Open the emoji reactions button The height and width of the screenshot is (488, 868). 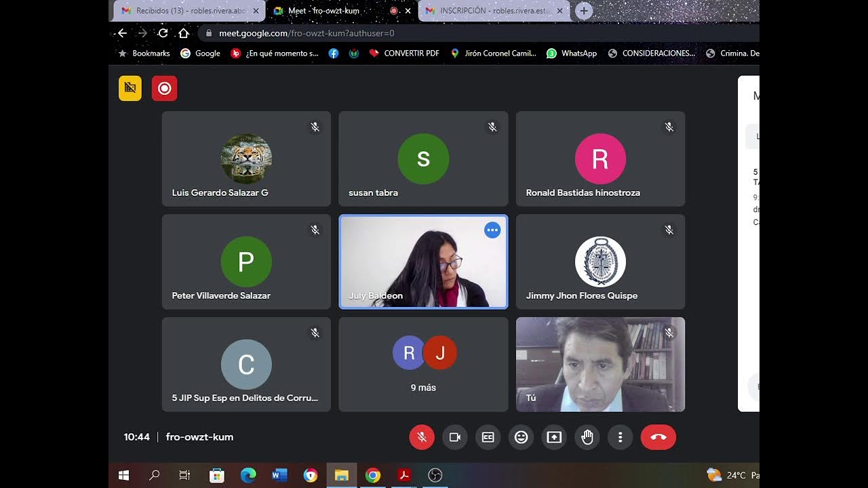pyautogui.click(x=521, y=437)
